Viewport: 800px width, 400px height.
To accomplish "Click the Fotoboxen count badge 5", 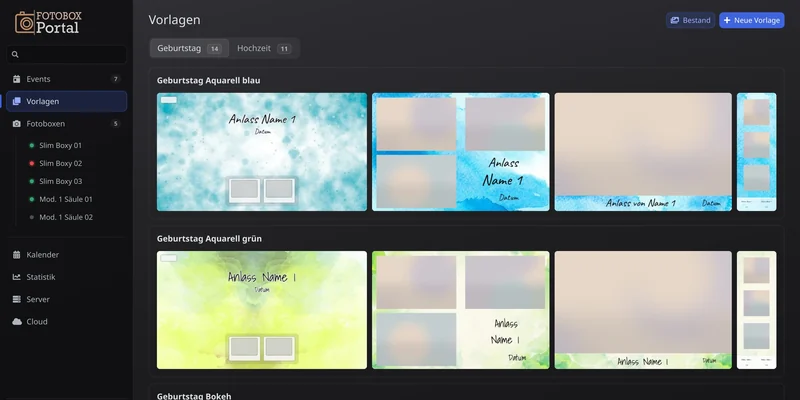I will 116,123.
